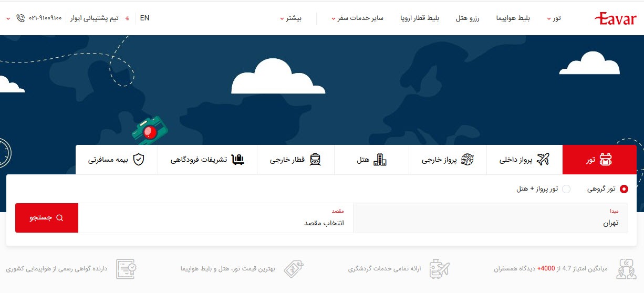This screenshot has width=644, height=293.
Task: Click the red euro currency icon near EN
Action: (x=128, y=18)
